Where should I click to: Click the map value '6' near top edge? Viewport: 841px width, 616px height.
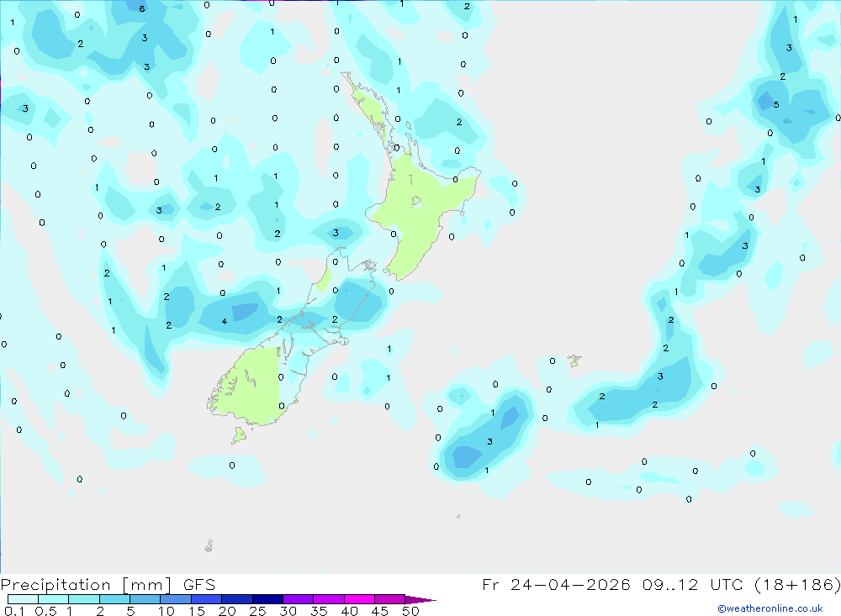[142, 8]
